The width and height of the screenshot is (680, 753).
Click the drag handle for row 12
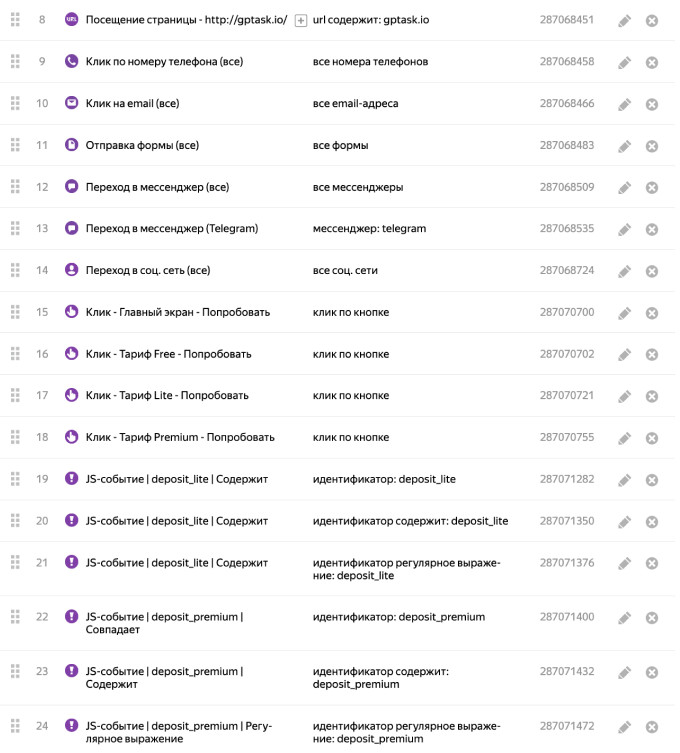click(15, 187)
